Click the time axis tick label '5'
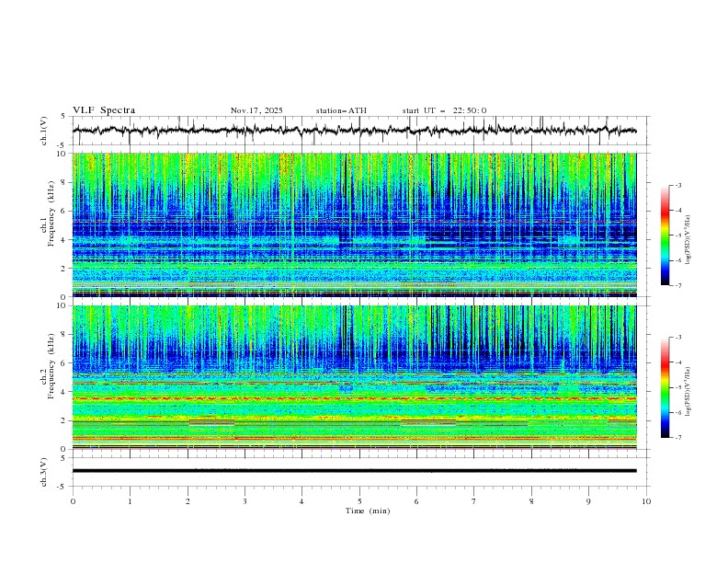This screenshot has height=563, width=728. click(359, 501)
